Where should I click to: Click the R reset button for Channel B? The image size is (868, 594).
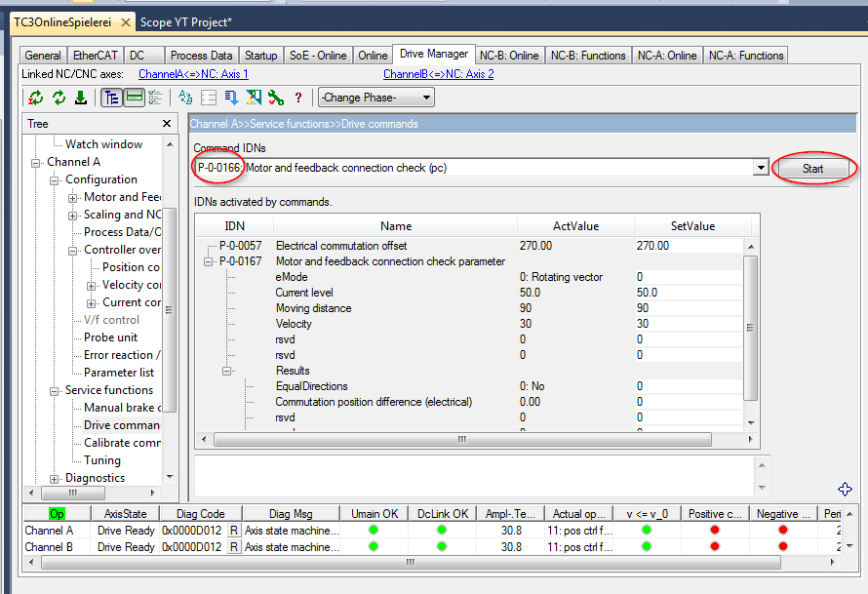pyautogui.click(x=234, y=547)
